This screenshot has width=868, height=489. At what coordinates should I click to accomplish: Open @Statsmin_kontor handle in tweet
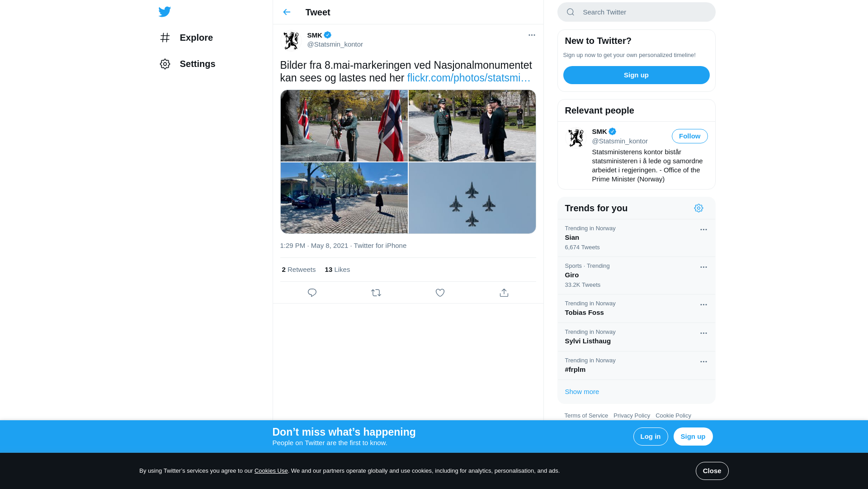(x=335, y=44)
